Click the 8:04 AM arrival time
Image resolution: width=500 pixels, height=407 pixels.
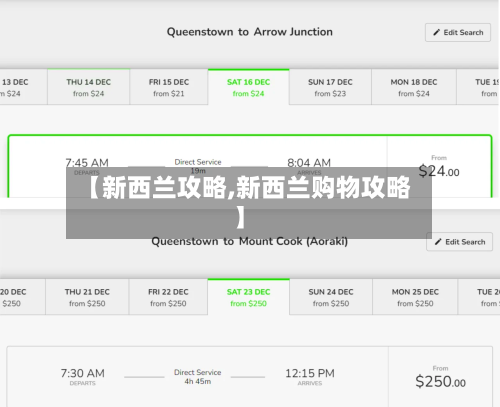pos(309,163)
